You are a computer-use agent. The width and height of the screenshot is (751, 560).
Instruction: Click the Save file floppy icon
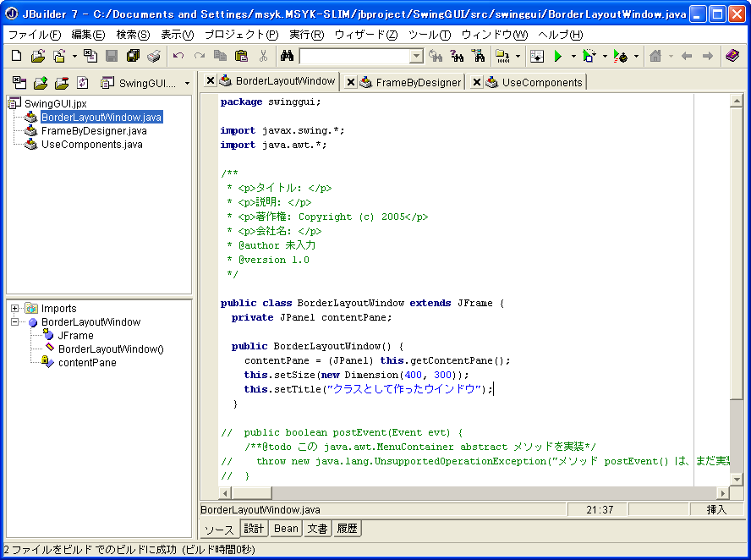coord(112,56)
